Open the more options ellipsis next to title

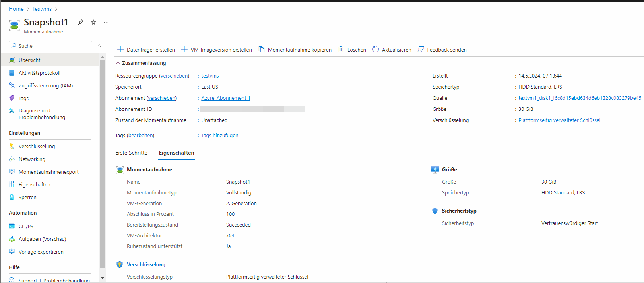pyautogui.click(x=106, y=22)
